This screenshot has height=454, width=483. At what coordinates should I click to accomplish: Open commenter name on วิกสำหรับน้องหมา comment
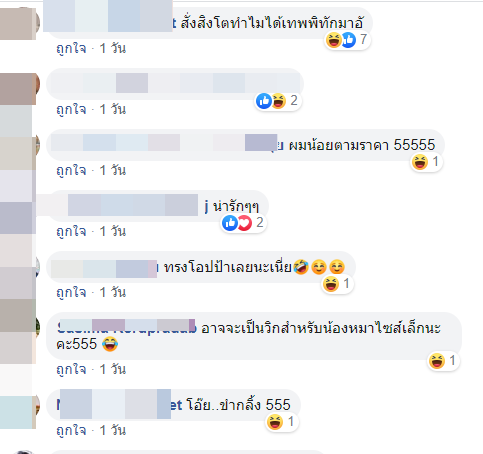[x=127, y=328]
